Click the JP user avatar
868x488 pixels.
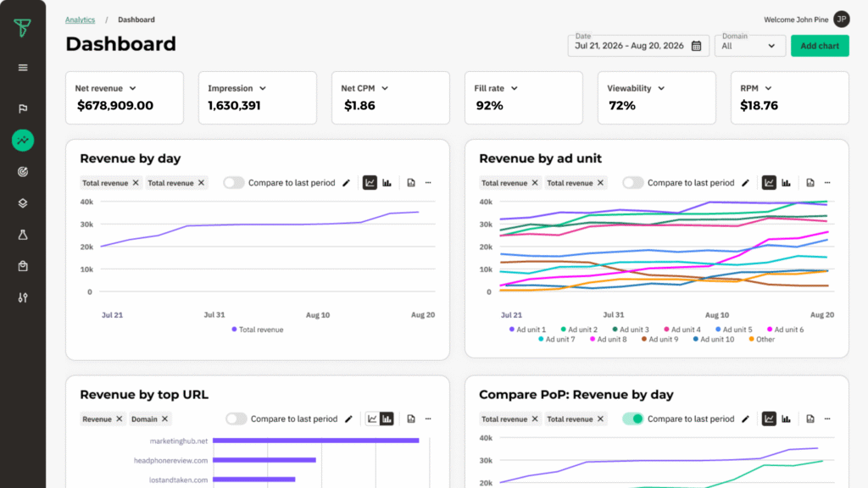[x=841, y=19]
